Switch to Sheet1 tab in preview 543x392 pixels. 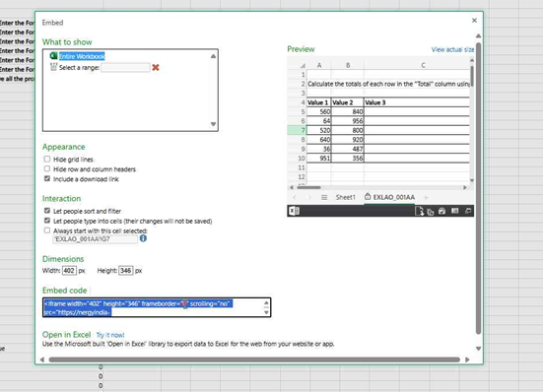click(345, 197)
